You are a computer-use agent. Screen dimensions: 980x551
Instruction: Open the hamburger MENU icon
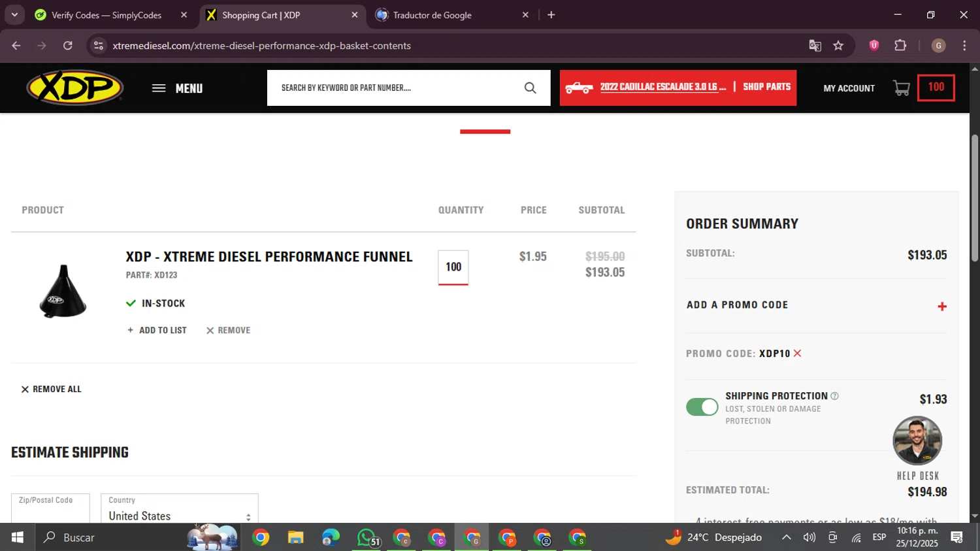[x=159, y=88]
